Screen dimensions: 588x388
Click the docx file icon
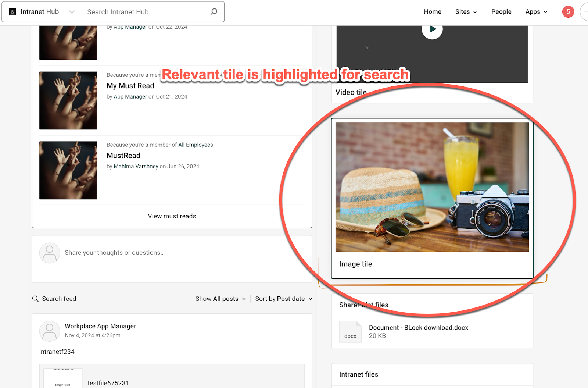coord(350,332)
